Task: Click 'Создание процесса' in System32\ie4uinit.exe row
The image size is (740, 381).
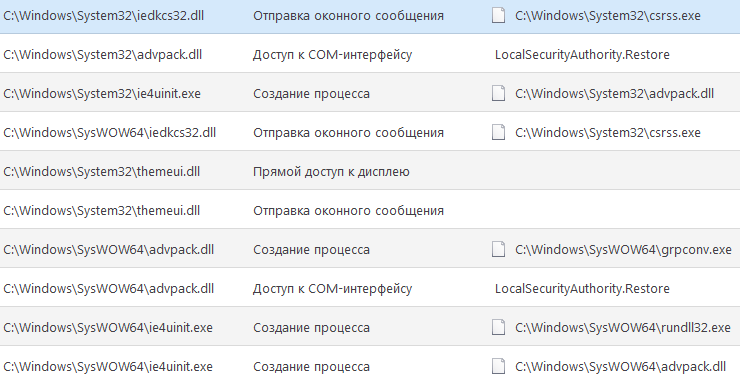Action: [311, 94]
